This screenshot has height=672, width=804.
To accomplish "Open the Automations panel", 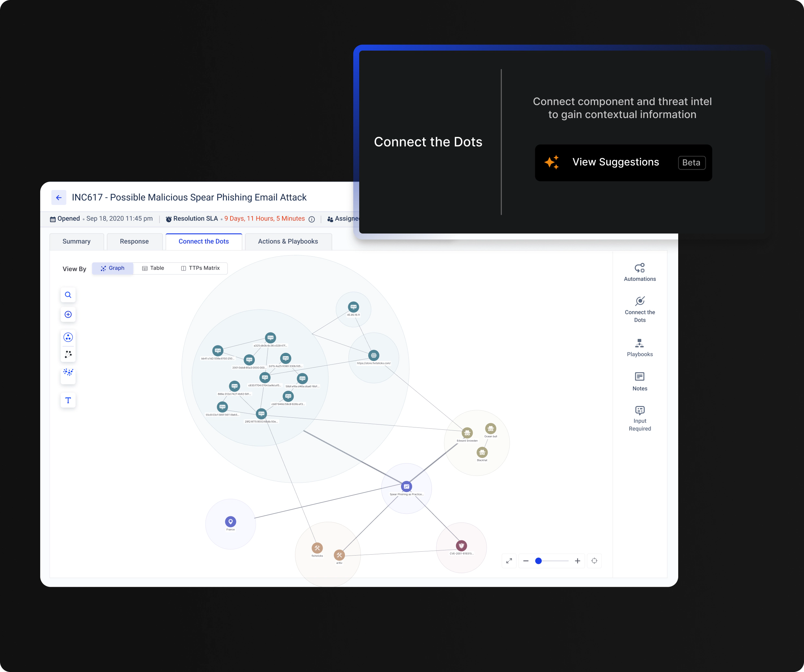I will pyautogui.click(x=639, y=272).
